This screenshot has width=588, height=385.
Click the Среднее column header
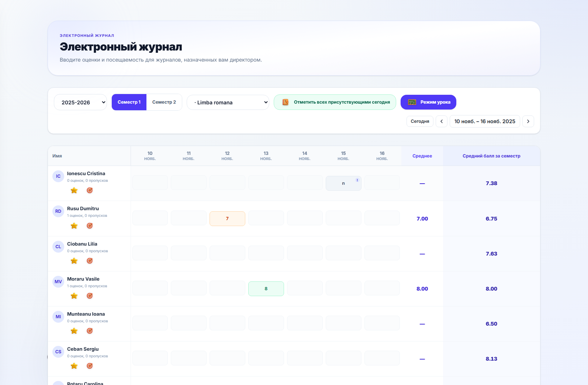(422, 156)
